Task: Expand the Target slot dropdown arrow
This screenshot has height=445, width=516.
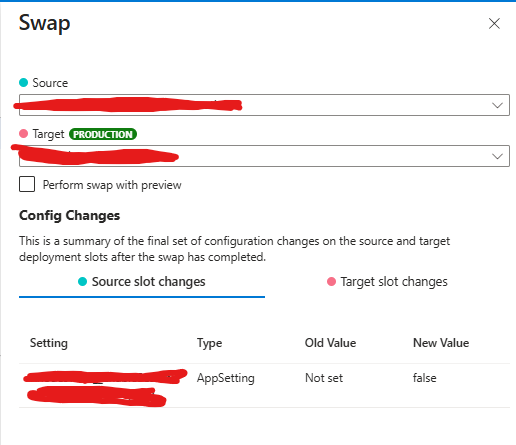Action: (x=497, y=156)
